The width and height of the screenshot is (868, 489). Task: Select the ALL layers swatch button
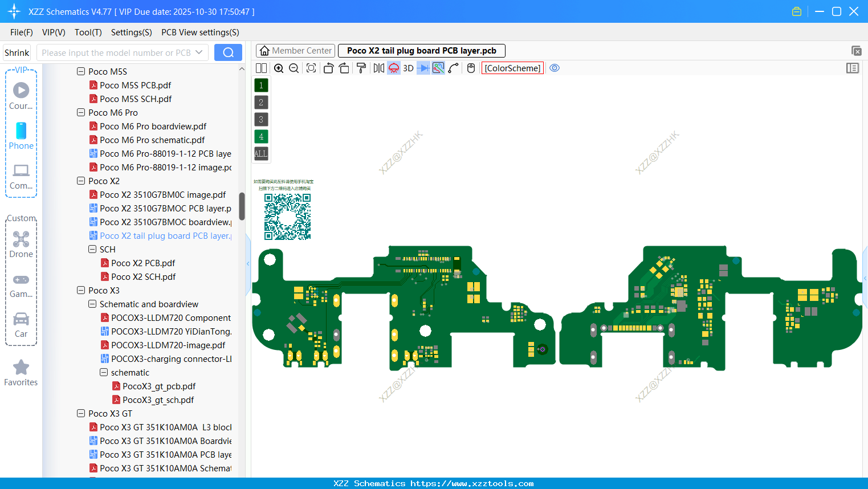[260, 153]
